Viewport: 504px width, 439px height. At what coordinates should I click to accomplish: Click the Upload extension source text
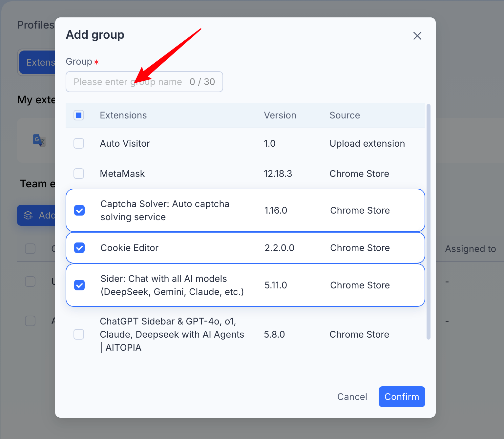367,143
